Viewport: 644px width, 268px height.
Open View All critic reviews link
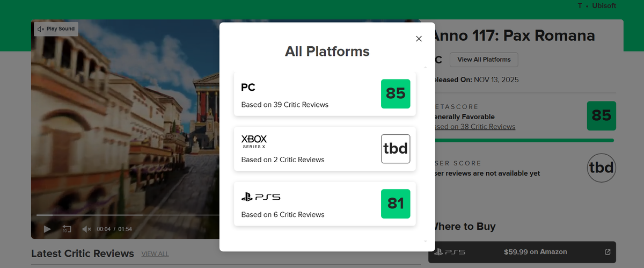pyautogui.click(x=155, y=253)
